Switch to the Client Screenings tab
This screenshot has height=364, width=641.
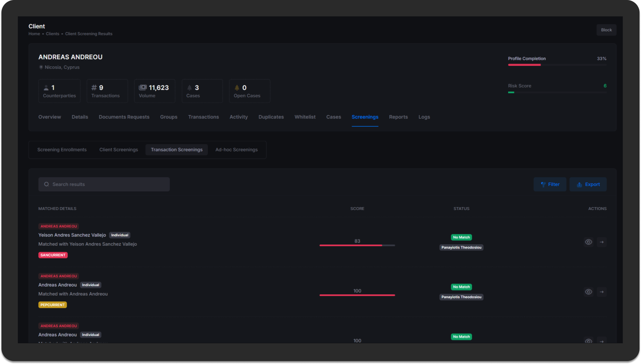coord(119,150)
